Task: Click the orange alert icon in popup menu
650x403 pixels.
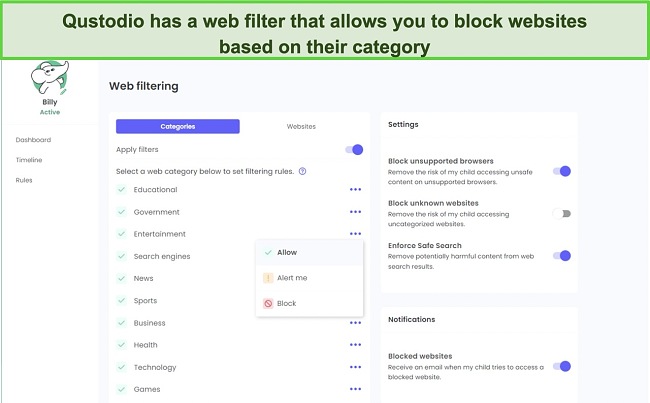Action: [268, 278]
